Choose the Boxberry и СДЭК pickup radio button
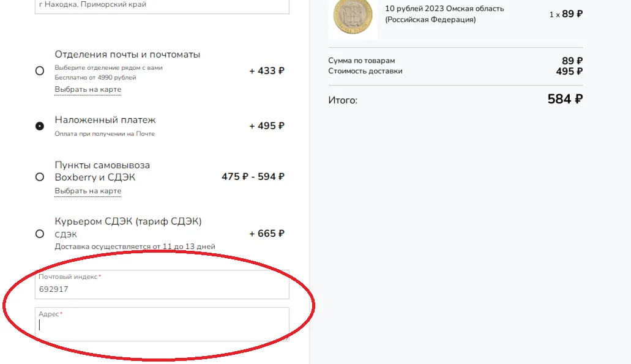The image size is (631, 364). (39, 177)
